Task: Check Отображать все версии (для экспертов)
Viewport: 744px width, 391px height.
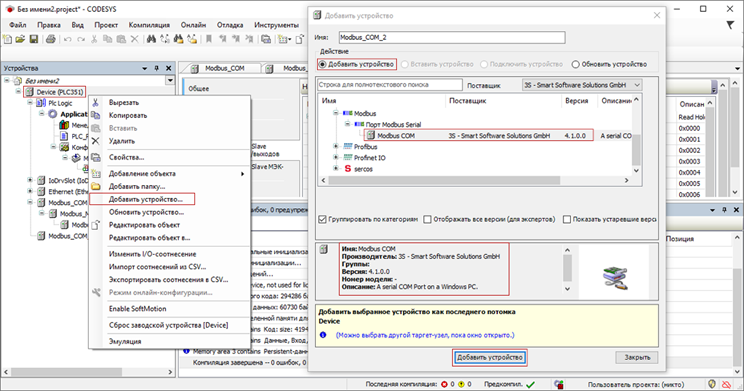Action: 428,219
